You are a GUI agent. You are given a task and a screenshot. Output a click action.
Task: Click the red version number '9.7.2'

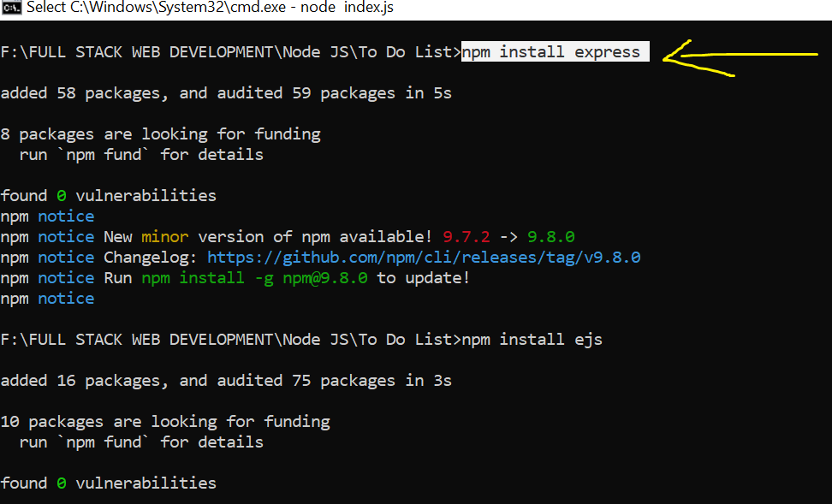click(x=467, y=237)
